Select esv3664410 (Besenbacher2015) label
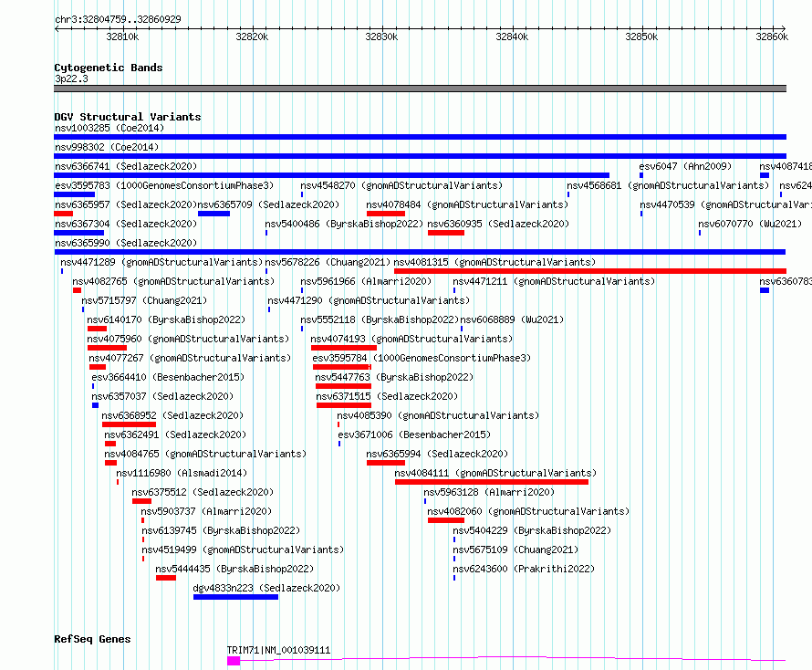 [168, 377]
